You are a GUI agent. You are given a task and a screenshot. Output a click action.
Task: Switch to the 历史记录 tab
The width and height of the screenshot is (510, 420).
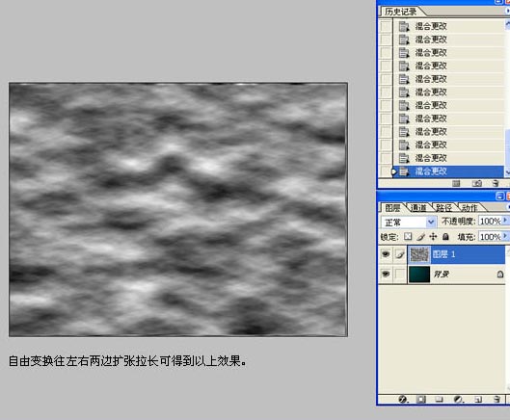click(400, 12)
